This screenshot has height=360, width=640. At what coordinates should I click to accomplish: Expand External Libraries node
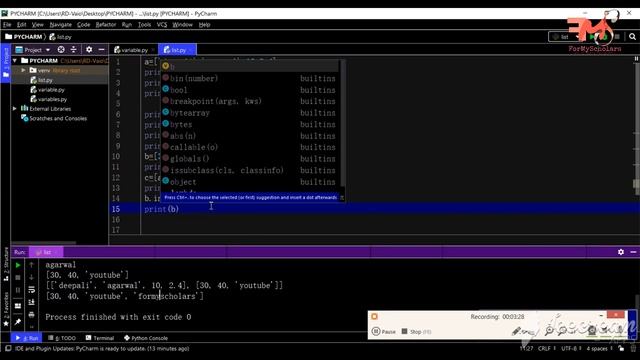[x=15, y=109]
